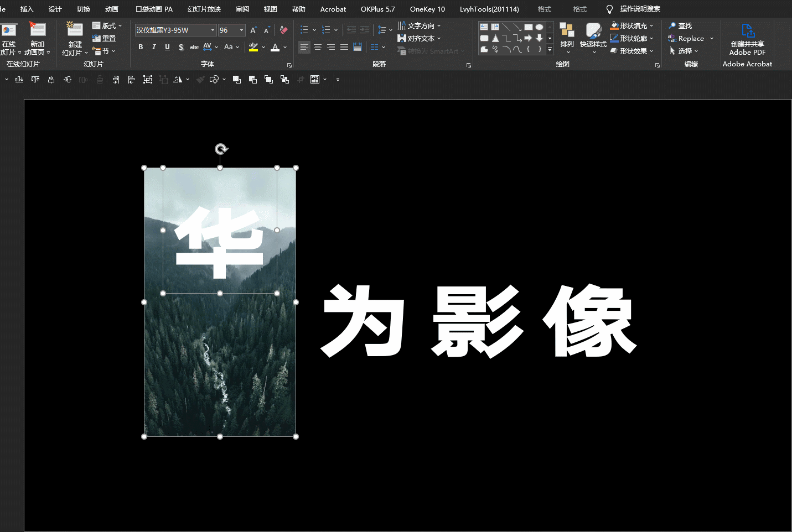This screenshot has width=792, height=532.
Task: Click the font color swatch (A)
Action: tap(275, 48)
